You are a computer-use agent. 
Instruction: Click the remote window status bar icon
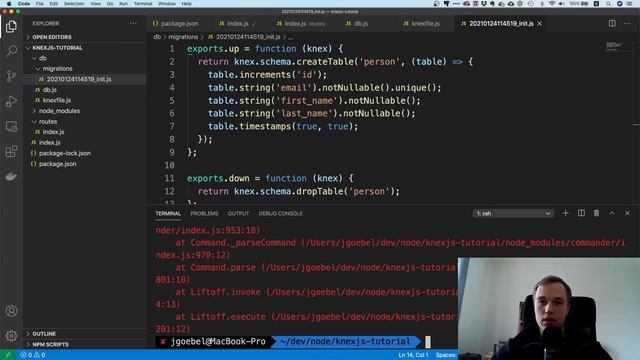click(x=8, y=355)
